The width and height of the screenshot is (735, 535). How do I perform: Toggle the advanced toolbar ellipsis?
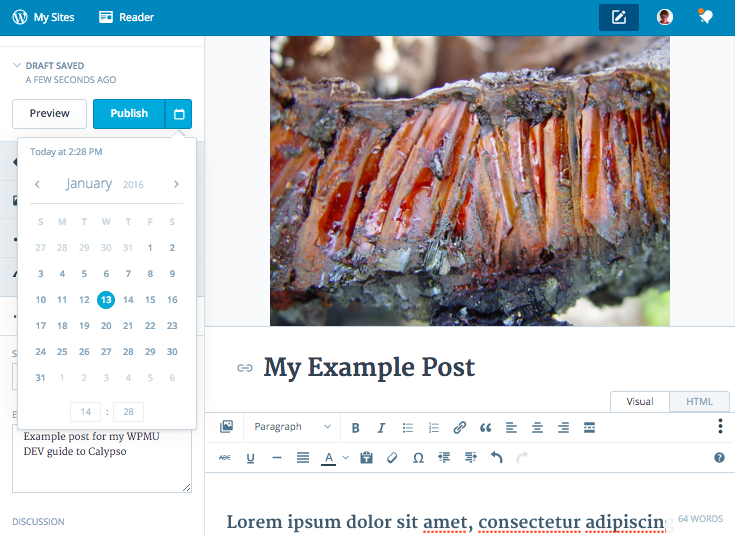point(720,426)
